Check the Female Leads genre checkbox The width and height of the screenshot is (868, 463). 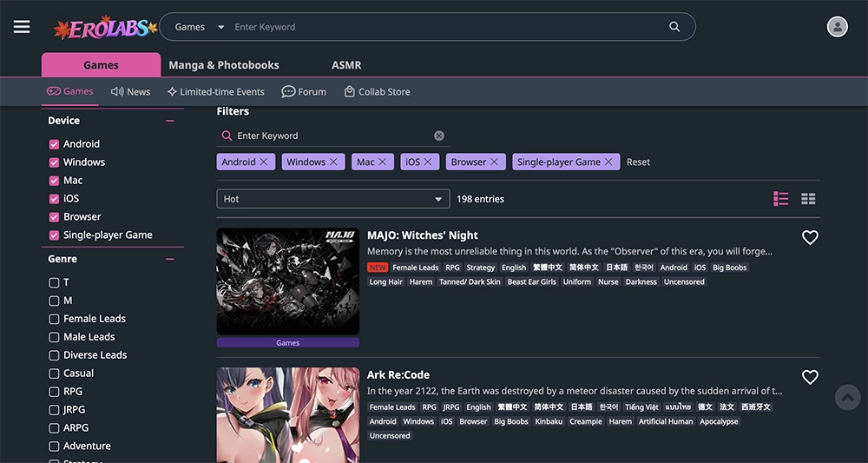pos(54,319)
